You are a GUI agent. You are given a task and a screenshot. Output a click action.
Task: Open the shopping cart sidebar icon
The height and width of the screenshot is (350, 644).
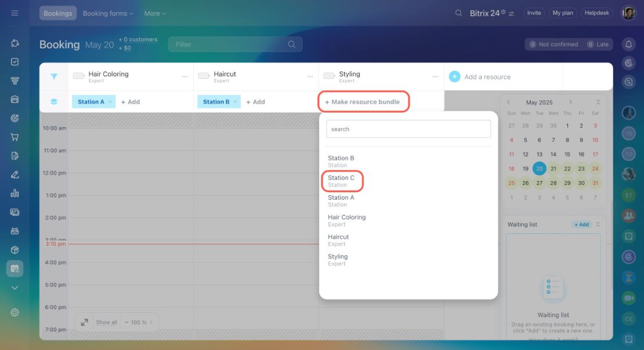tap(15, 137)
